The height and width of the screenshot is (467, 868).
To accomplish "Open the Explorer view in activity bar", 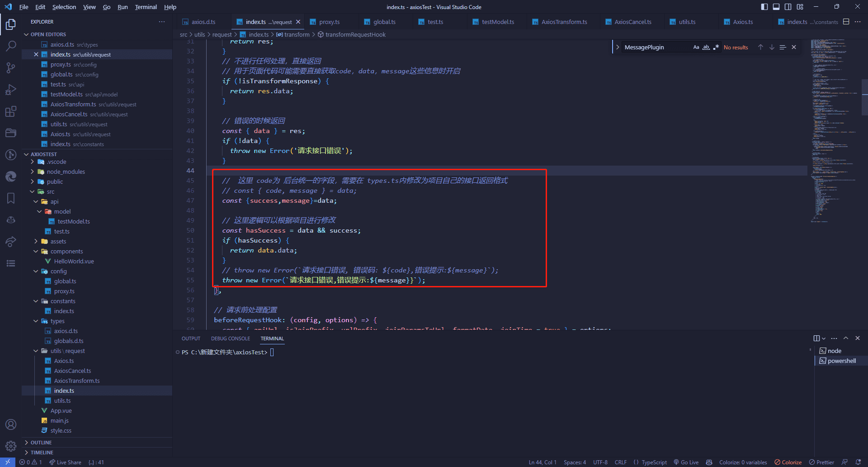I will (x=11, y=24).
